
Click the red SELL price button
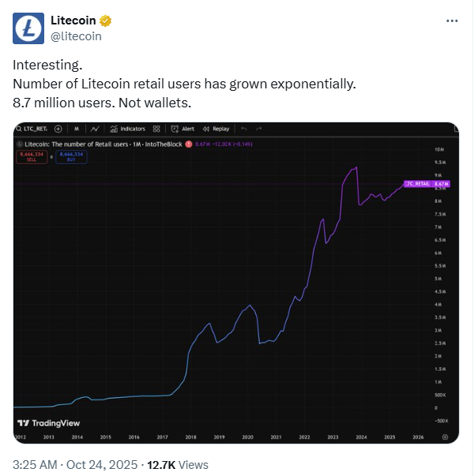[x=31, y=156]
